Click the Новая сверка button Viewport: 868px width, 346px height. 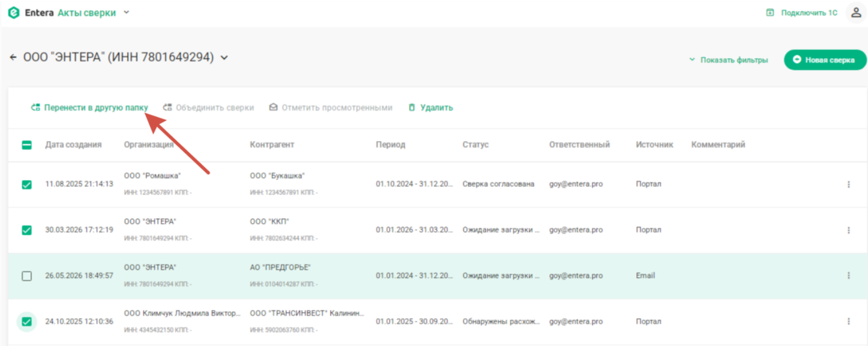pos(825,60)
